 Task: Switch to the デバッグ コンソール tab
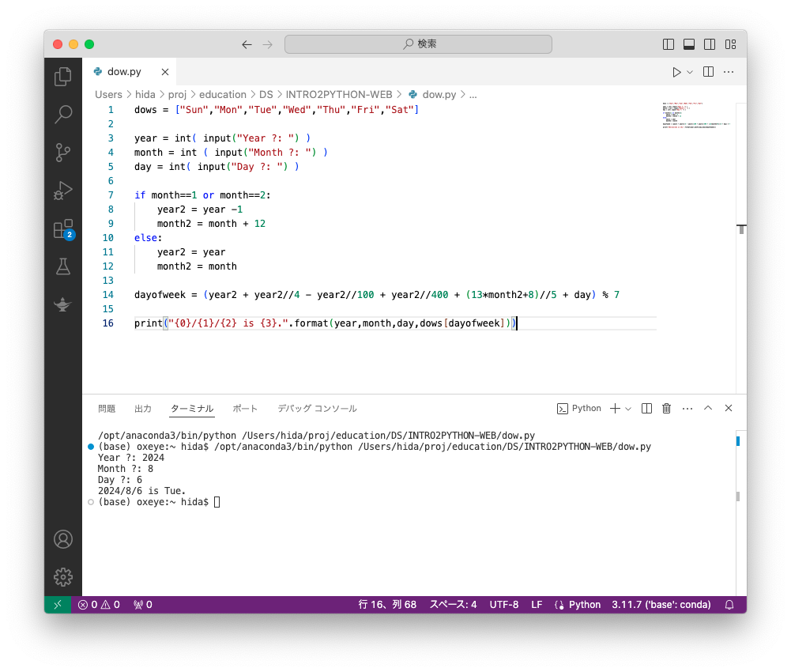[317, 409]
